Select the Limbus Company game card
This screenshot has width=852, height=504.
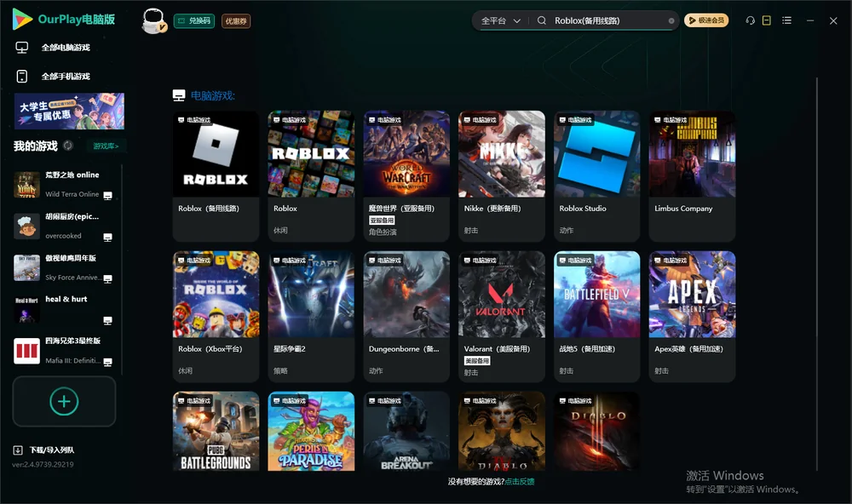[692, 176]
